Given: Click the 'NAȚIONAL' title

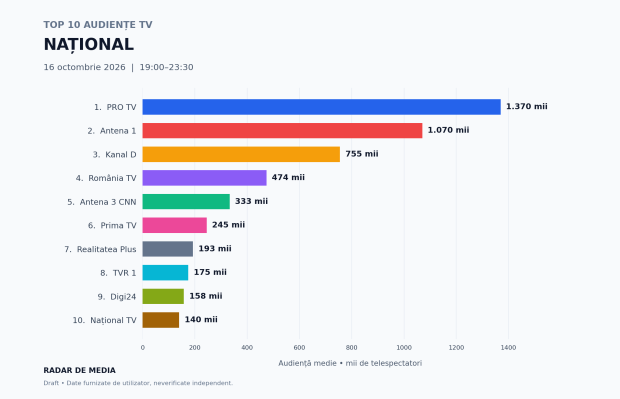Looking at the screenshot, I should pyautogui.click(x=89, y=44).
